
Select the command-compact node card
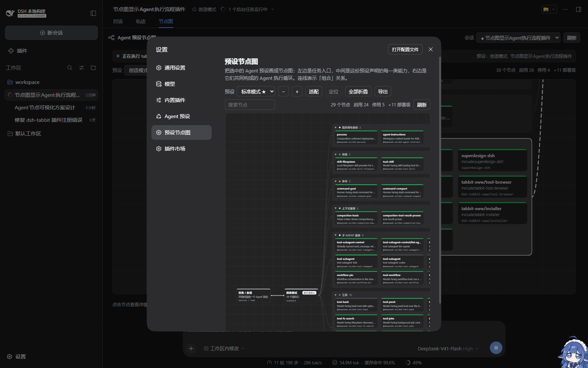click(402, 191)
